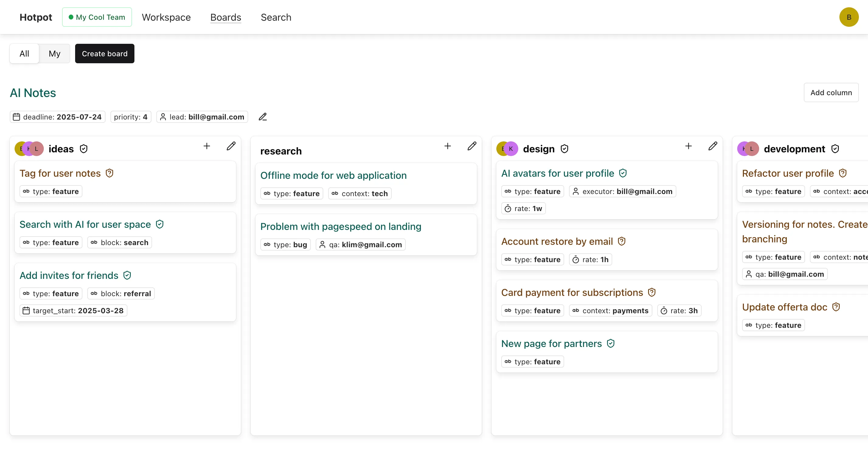
Task: Click plus icon in design column
Action: click(x=688, y=146)
